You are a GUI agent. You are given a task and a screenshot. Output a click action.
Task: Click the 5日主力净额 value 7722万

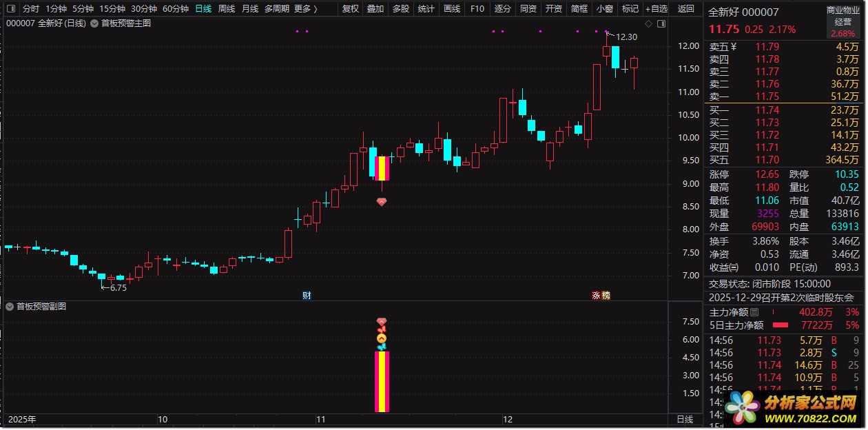[x=816, y=325]
